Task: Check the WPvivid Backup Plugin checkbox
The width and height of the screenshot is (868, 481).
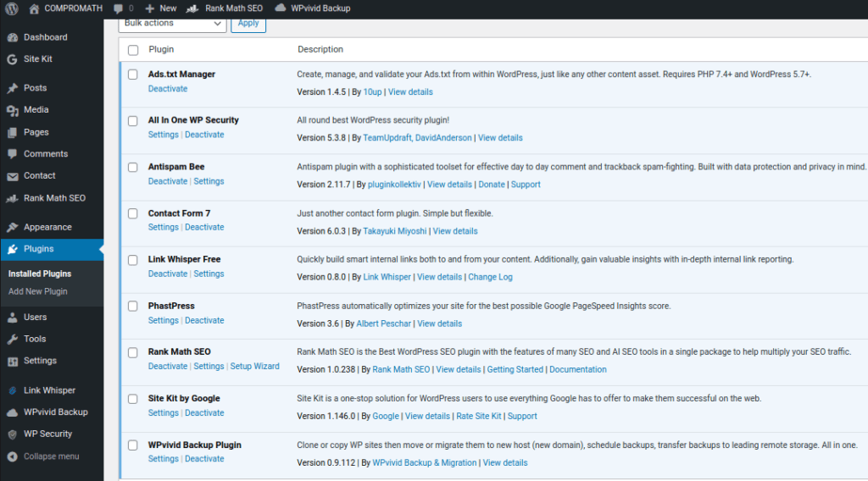Action: pos(133,445)
